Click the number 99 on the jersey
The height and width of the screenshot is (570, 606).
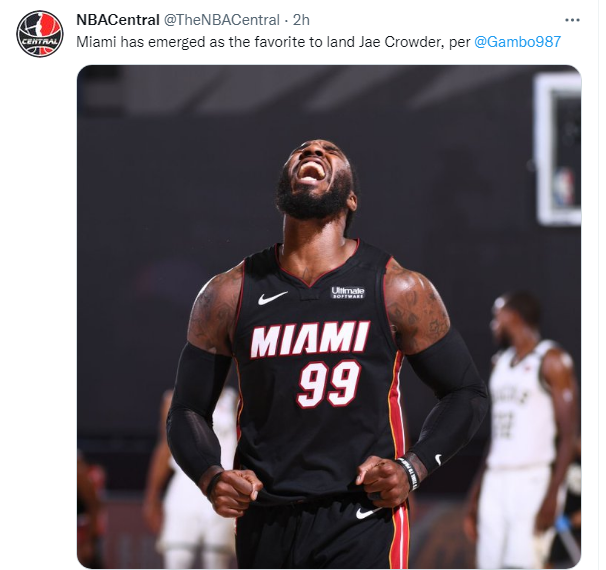(x=329, y=384)
